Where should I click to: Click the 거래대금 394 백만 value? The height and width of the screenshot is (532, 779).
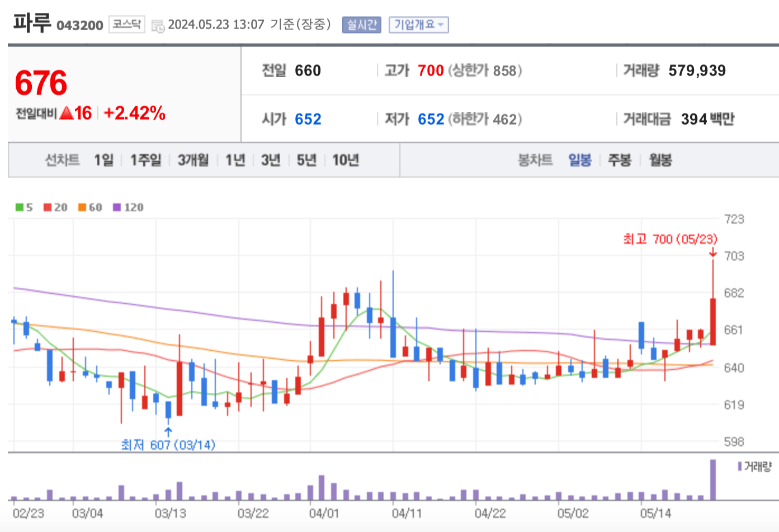[x=707, y=119]
